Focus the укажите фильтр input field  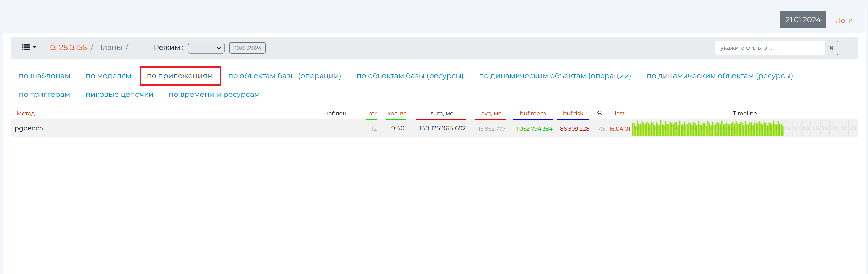click(x=769, y=48)
